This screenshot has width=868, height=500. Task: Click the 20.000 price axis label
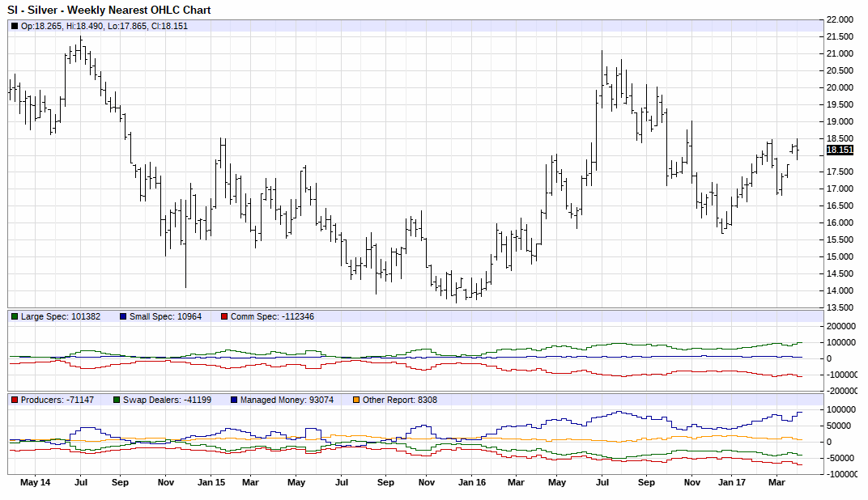[840, 87]
